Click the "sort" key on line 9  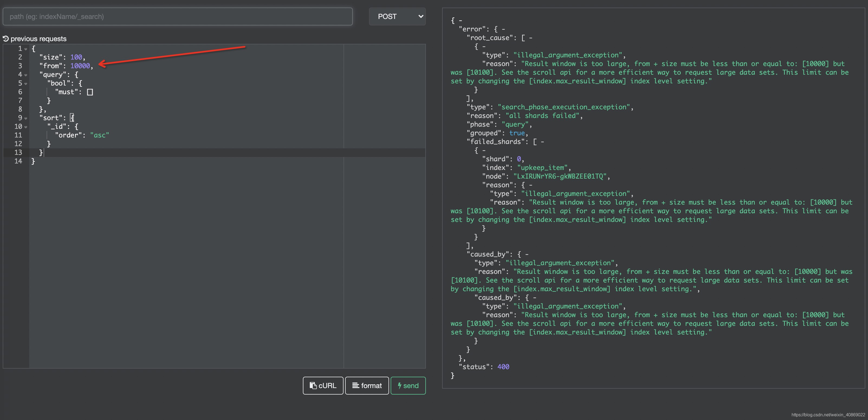click(51, 118)
